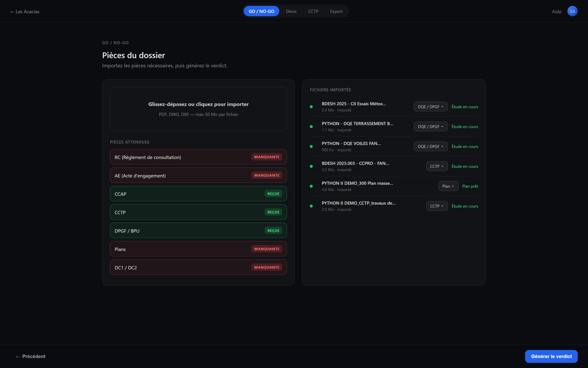Open type dropdown for PYTHON - DQE VOILES FAN
This screenshot has width=588, height=368.
pyautogui.click(x=431, y=146)
